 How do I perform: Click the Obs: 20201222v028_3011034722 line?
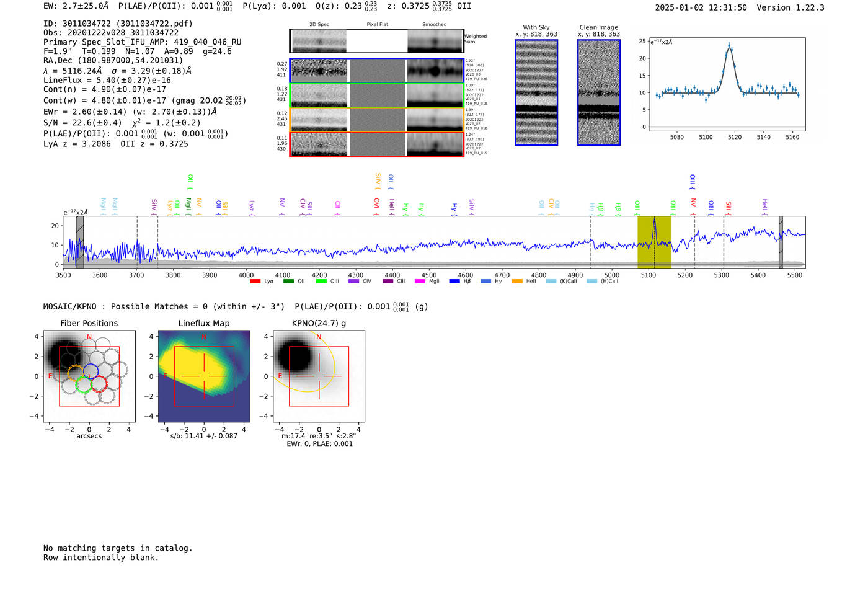click(x=111, y=33)
